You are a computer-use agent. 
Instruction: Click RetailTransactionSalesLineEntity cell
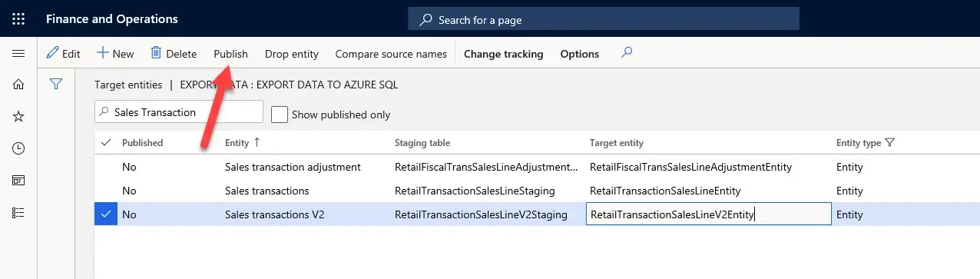[665, 191]
